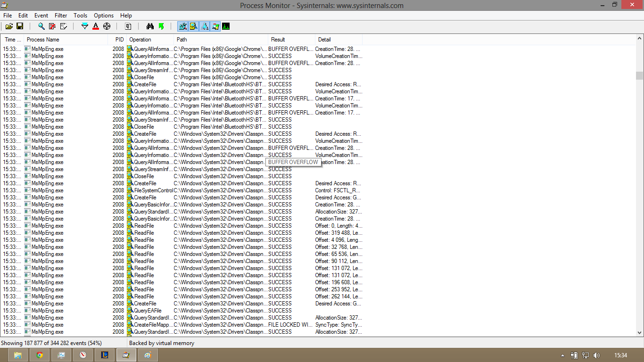Click the FILE LOCKED WI... result cell
The height and width of the screenshot is (362, 644).
point(290,325)
